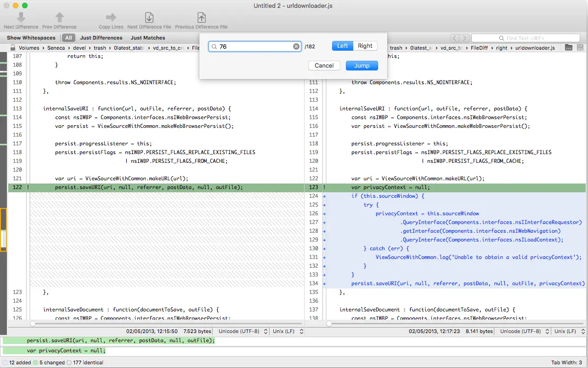Click the lock icon on left path bar
The image size is (588, 368).
tap(13, 47)
